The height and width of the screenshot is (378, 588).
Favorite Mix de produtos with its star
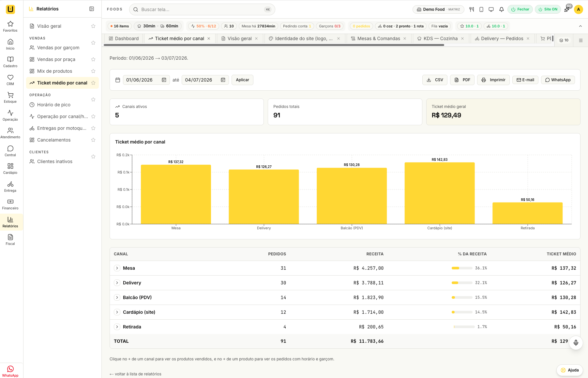pos(93,71)
